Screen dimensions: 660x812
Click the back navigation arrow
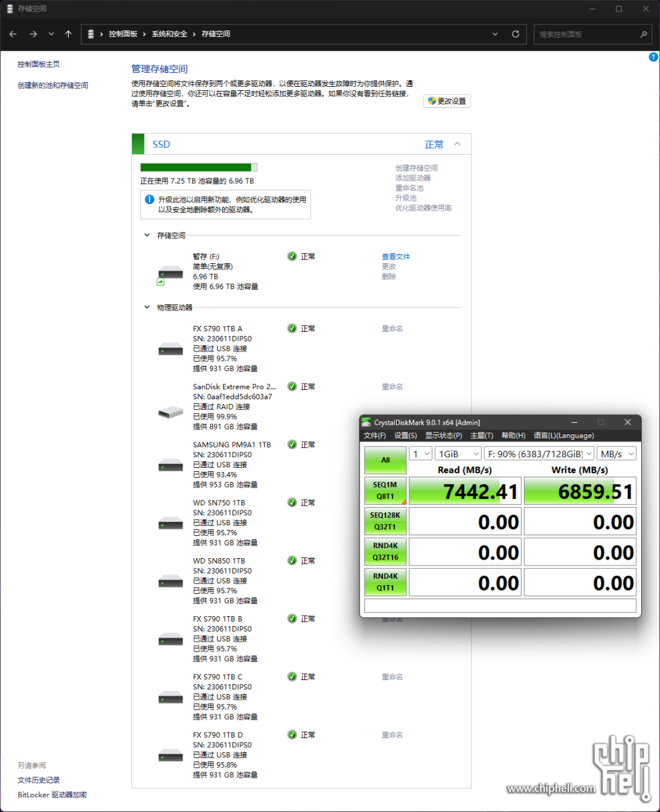click(14, 34)
